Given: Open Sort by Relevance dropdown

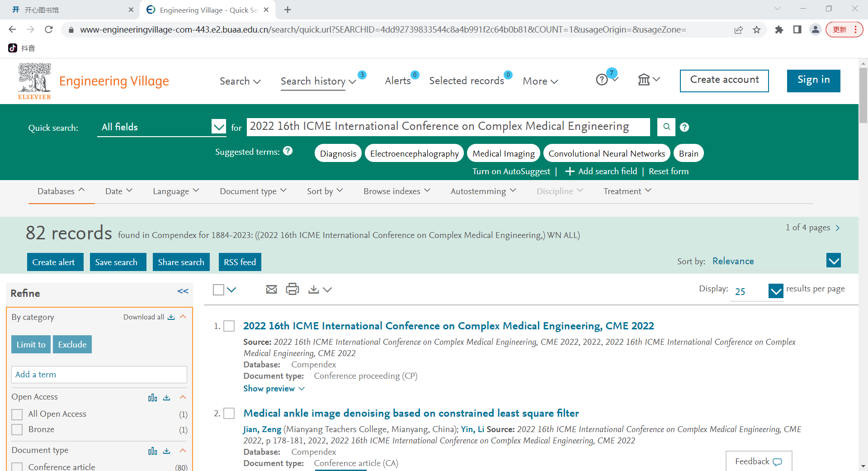Looking at the screenshot, I should (x=775, y=261).
